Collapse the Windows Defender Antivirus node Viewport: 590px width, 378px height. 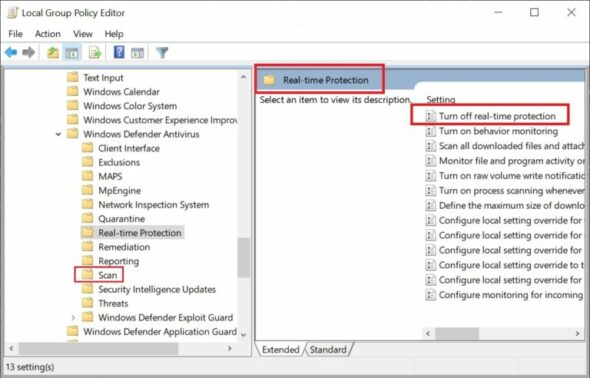[58, 134]
